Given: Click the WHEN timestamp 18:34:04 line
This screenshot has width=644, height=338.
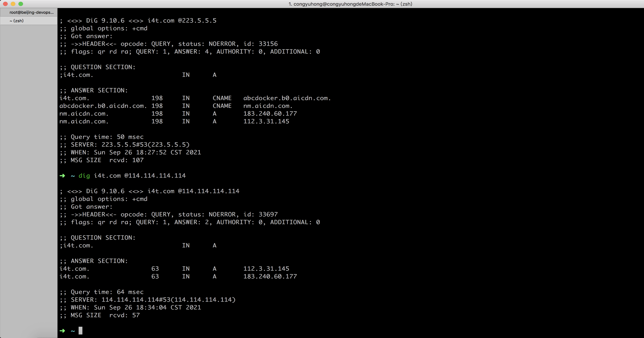Looking at the screenshot, I should pyautogui.click(x=136, y=308).
